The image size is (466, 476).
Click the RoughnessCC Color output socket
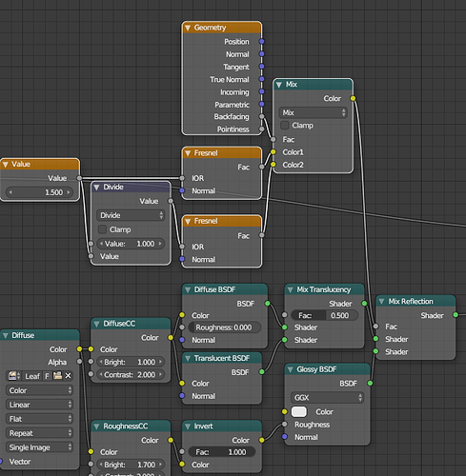click(171, 440)
